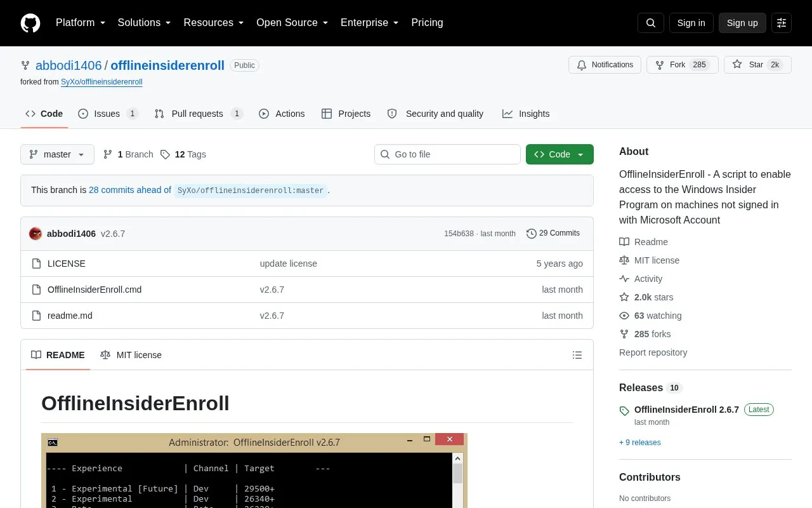The width and height of the screenshot is (812, 508).
Task: Open the green Code dropdown button
Action: point(560,154)
